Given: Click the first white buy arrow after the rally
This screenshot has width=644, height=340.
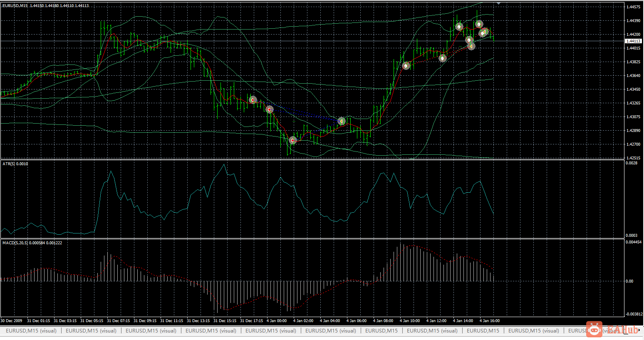Looking at the screenshot, I should [x=406, y=65].
